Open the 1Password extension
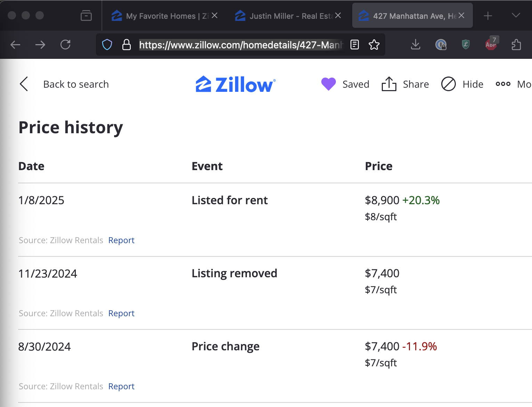 [x=441, y=45]
